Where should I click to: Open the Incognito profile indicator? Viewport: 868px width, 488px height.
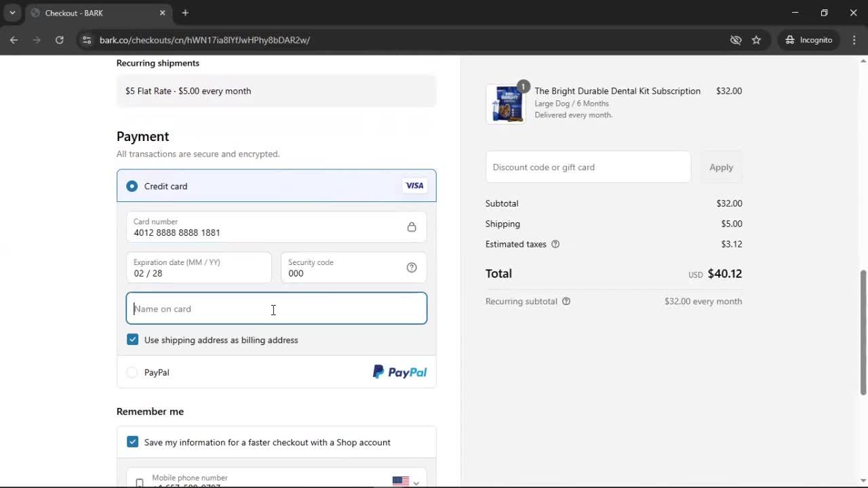[x=808, y=40]
